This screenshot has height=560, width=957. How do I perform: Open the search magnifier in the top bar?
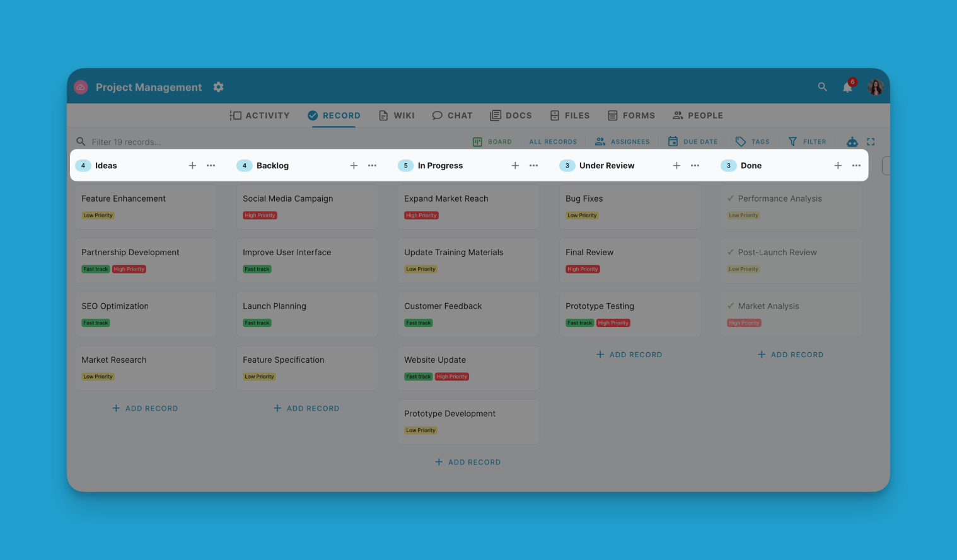(x=822, y=87)
